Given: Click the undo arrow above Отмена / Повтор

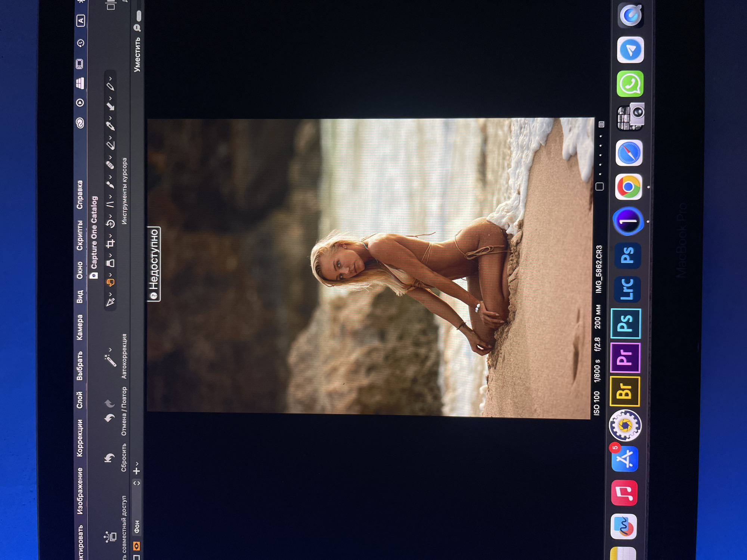Looking at the screenshot, I should click(x=109, y=418).
